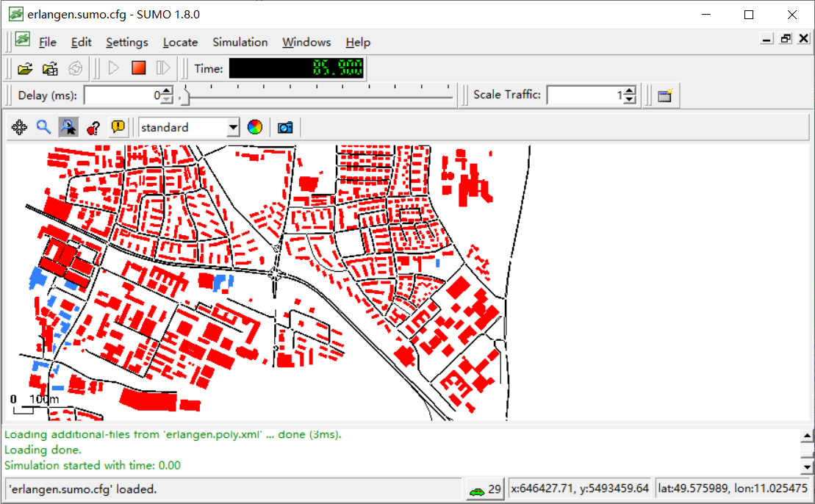The image size is (815, 504).
Task: Click the vehicle count button in status bar
Action: coord(485,489)
